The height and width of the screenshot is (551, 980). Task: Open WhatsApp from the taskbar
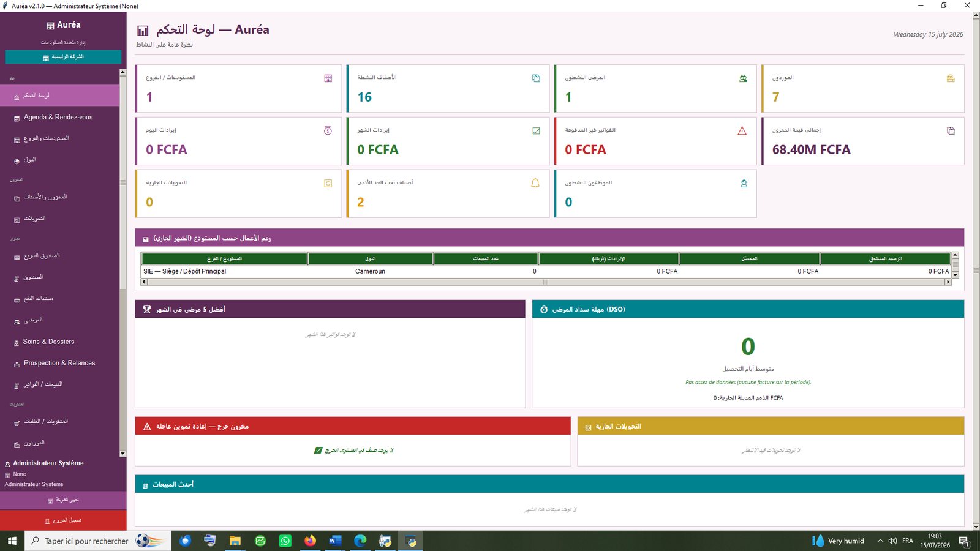(285, 541)
